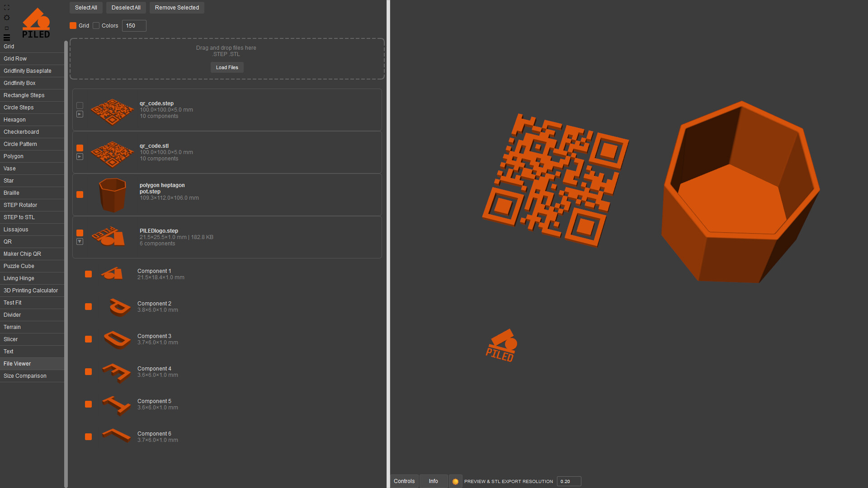Click the qr_code.stl thumbnail
The height and width of the screenshot is (488, 868).
tap(112, 153)
